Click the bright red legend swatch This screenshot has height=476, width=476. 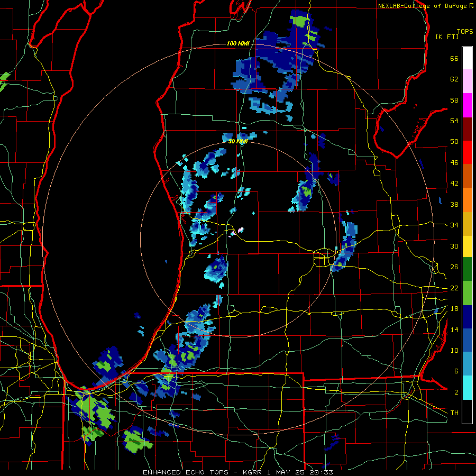(467, 152)
